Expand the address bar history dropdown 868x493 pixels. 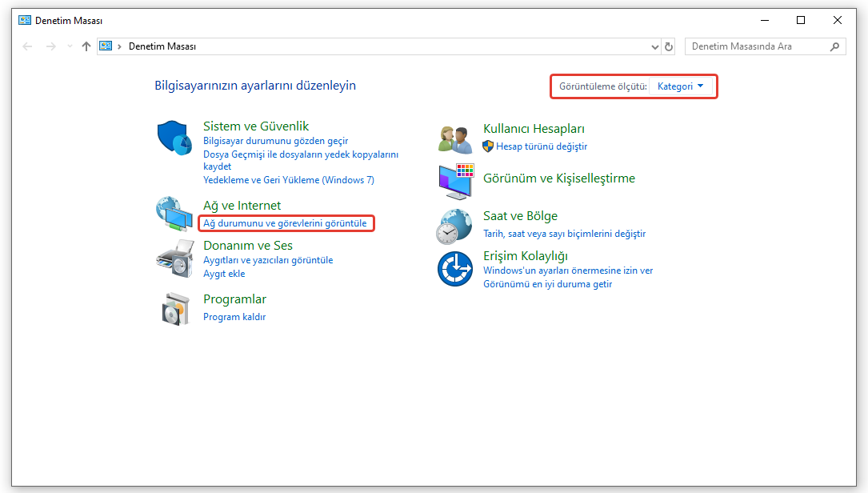655,46
